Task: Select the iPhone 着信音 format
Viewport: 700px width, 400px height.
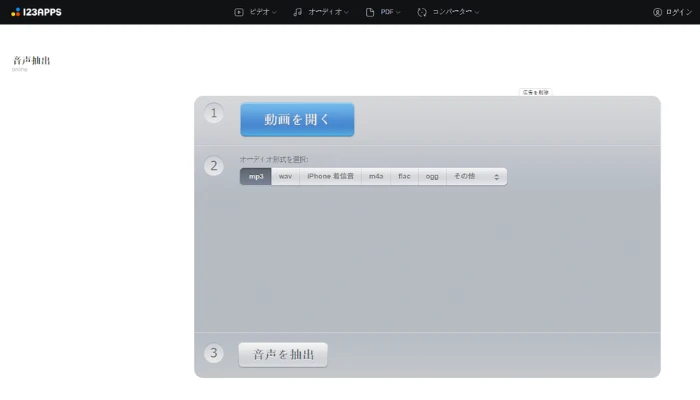Action: coord(330,176)
